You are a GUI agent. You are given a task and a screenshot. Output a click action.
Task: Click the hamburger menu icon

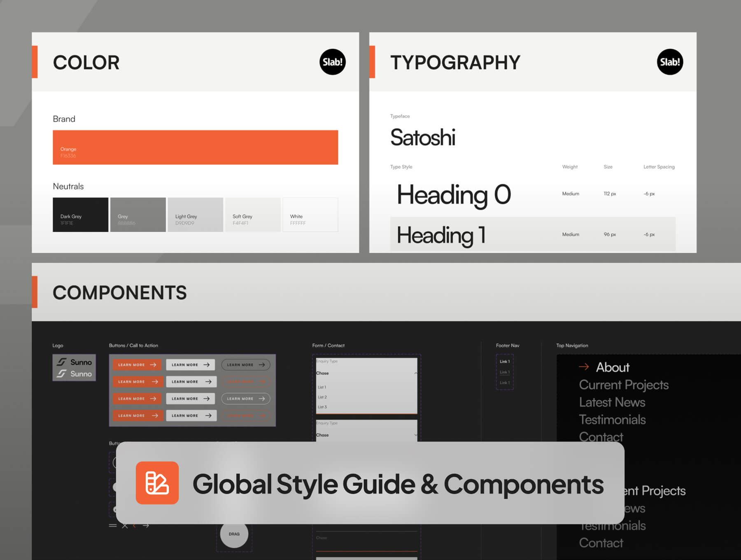113,526
